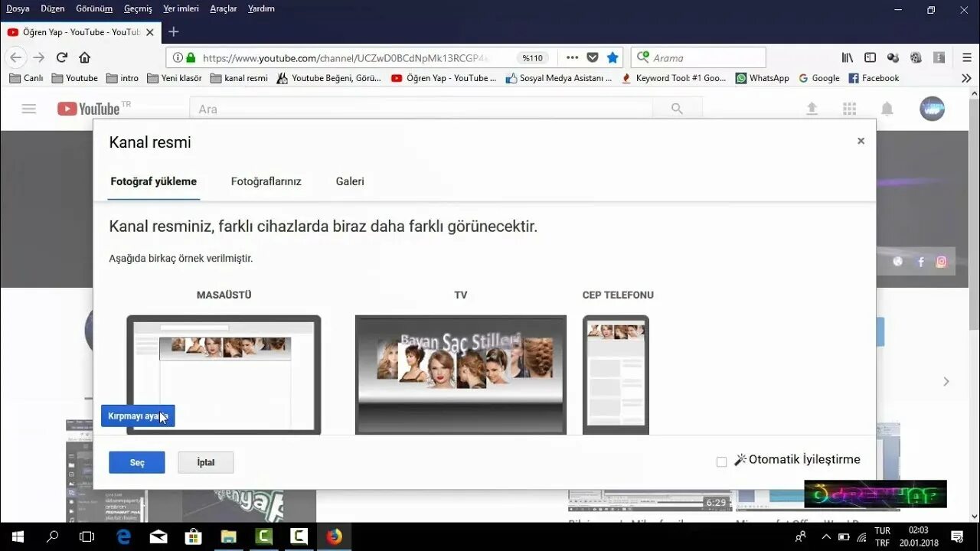The image size is (980, 551).
Task: Open the Yardım menu
Action: tap(261, 8)
